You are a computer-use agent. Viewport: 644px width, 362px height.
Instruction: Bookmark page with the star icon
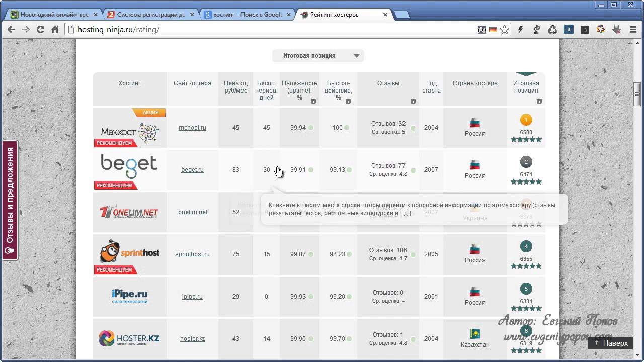(x=504, y=30)
